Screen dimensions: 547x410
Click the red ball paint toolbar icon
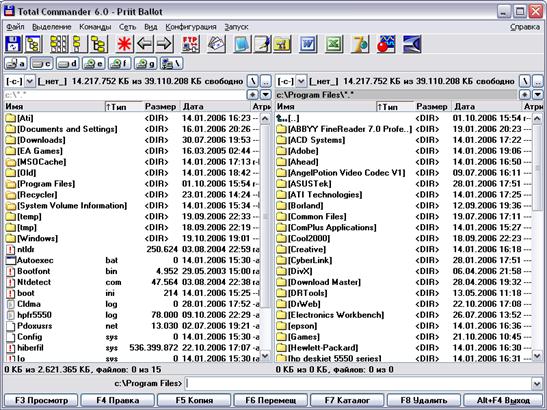(x=386, y=44)
